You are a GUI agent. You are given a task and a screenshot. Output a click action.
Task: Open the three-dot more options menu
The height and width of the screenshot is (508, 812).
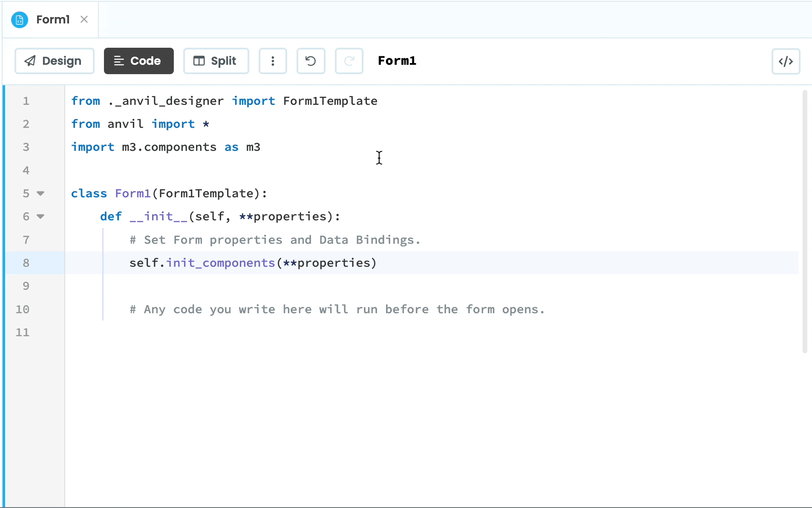[x=273, y=61]
